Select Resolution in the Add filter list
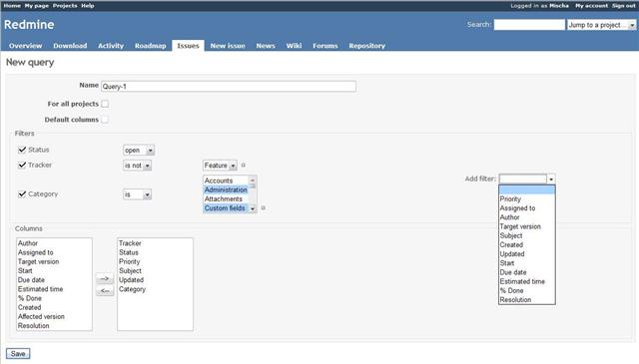The width and height of the screenshot is (639, 364). (x=526, y=299)
